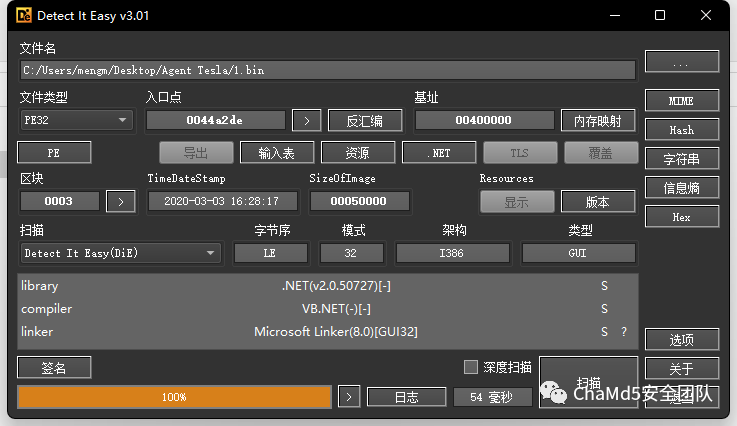Click the 100% orange scan progress bar

pos(174,397)
